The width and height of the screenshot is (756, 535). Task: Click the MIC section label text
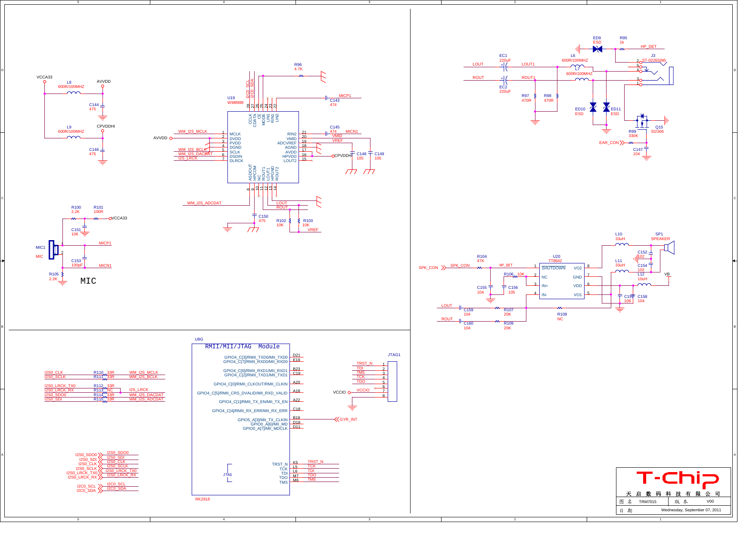[88, 282]
